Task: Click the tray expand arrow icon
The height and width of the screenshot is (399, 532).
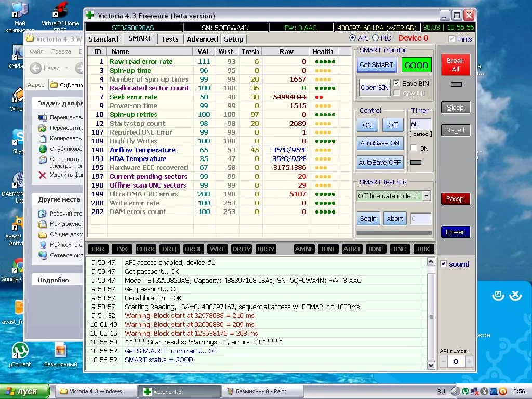Action: click(455, 391)
